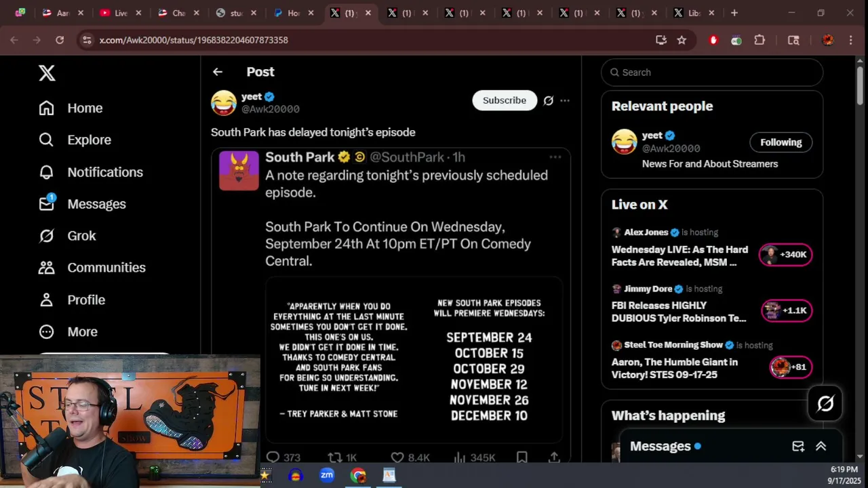Click the Grok explain icon next to Subscribe

(548, 100)
